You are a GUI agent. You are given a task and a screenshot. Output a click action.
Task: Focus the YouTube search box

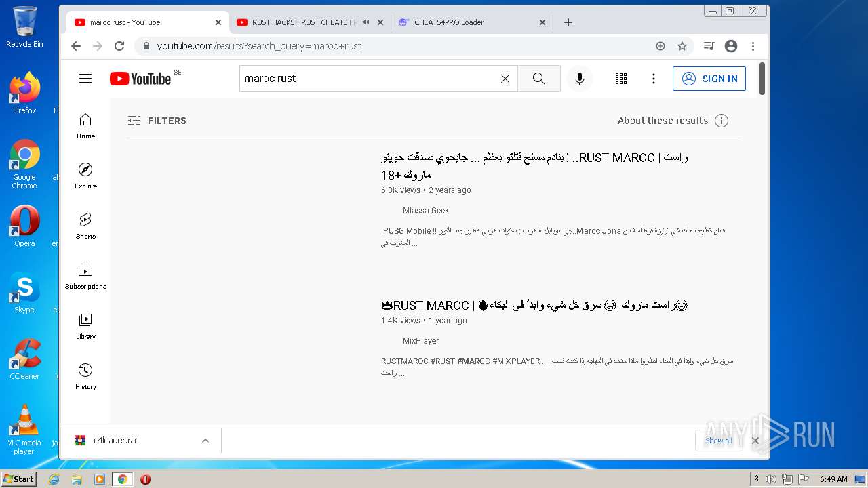tap(370, 79)
